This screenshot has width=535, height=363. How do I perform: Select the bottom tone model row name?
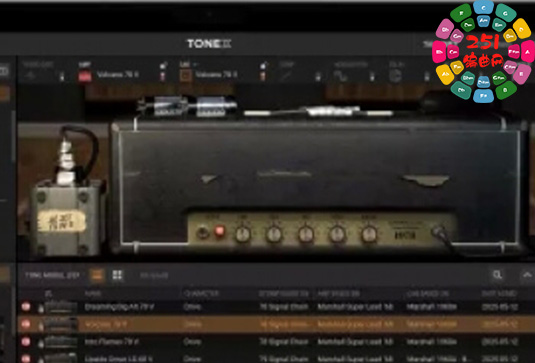[118, 359]
